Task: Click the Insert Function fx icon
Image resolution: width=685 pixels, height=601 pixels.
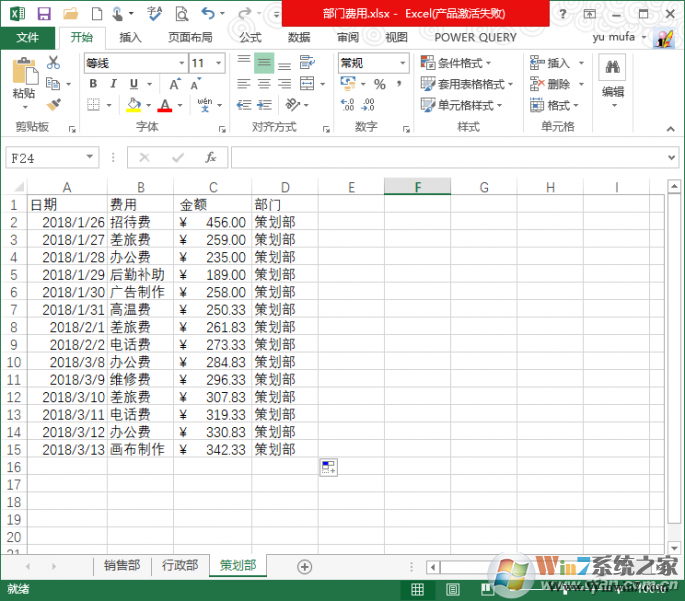Action: [210, 158]
